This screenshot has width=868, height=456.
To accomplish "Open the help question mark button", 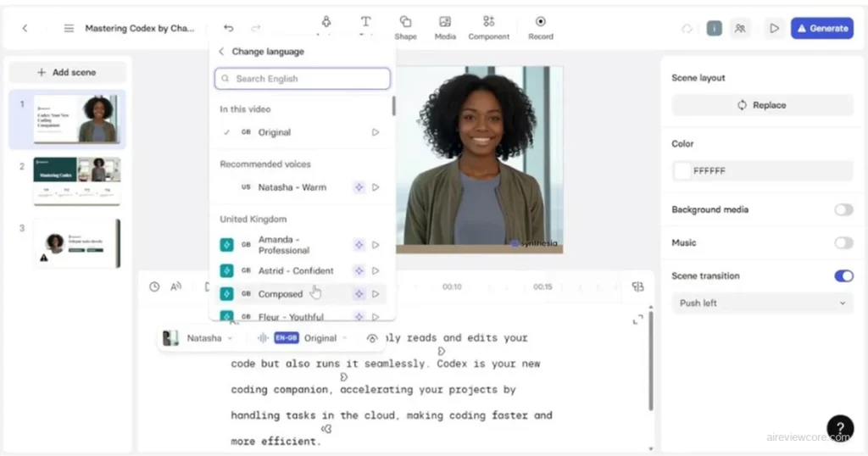I will 840,428.
